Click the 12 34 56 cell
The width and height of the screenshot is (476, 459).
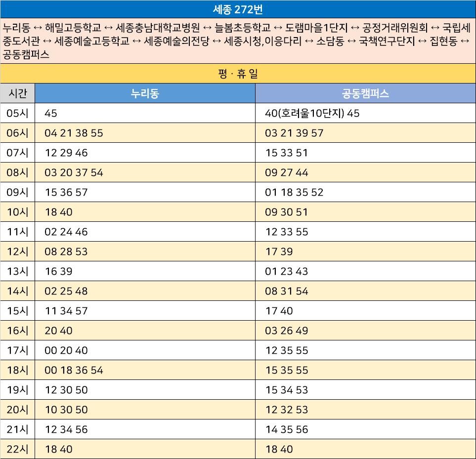pyautogui.click(x=145, y=429)
